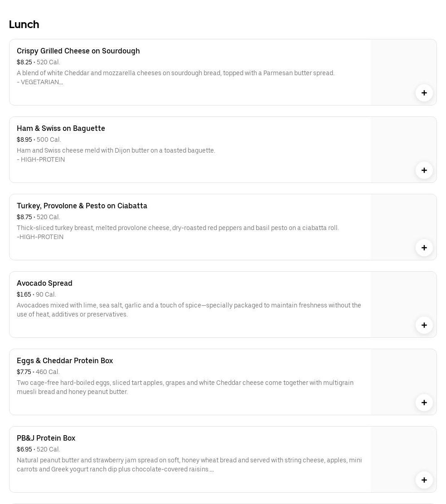Click the Lunch section heading
Image resolution: width=446 pixels, height=504 pixels.
[24, 24]
